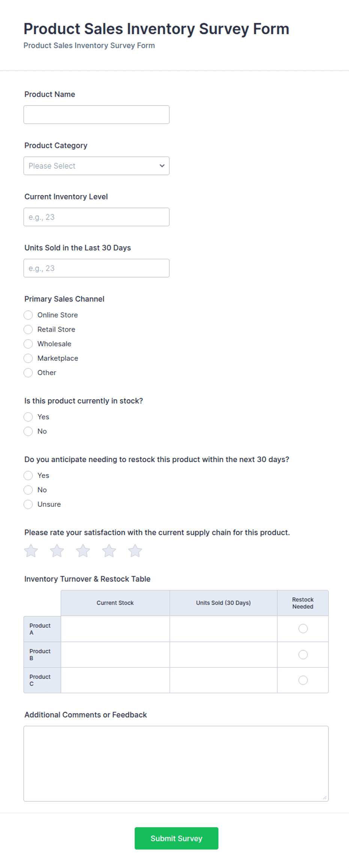Select Unsure for restock anticipation
349x868 pixels.
pos(28,505)
